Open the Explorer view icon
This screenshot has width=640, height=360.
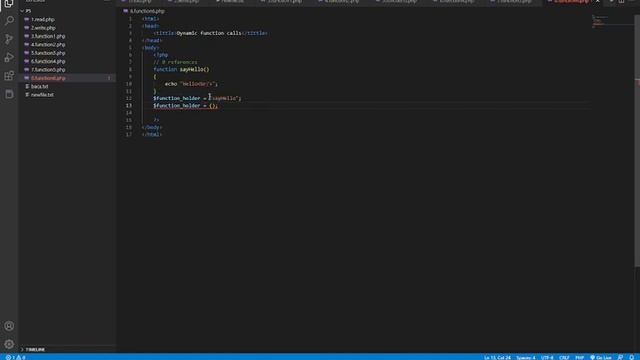[9, 4]
